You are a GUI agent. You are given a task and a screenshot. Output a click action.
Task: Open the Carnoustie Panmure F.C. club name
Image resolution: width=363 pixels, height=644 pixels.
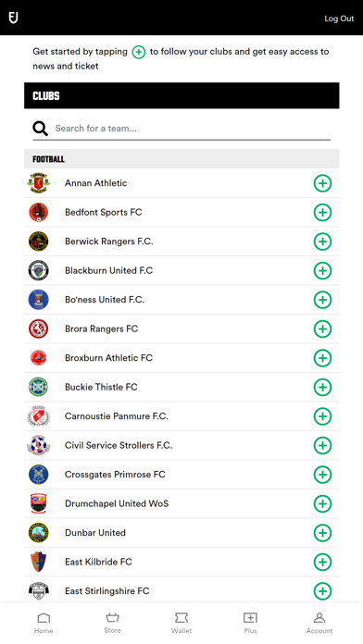click(x=117, y=416)
